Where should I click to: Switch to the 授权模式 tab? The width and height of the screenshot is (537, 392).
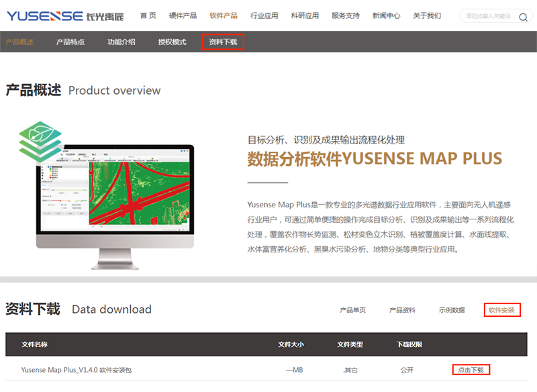(173, 42)
